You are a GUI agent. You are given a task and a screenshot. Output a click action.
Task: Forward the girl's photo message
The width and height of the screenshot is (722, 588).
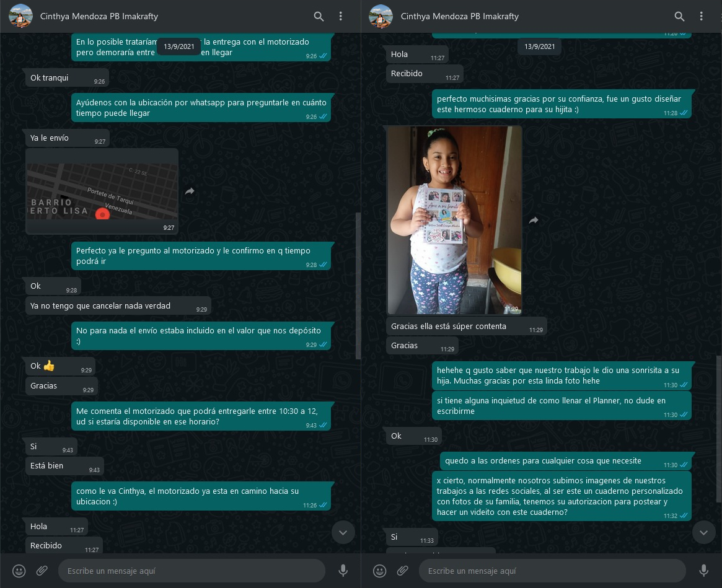tap(533, 221)
